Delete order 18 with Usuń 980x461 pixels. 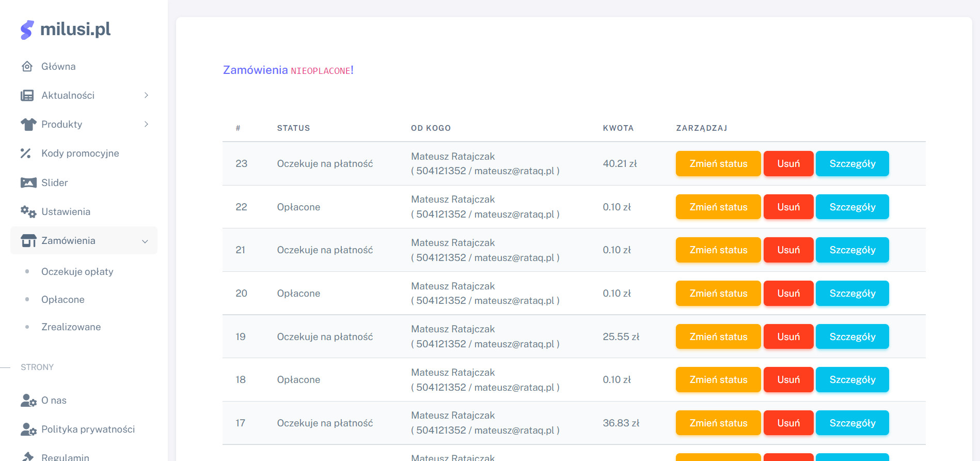coord(788,379)
